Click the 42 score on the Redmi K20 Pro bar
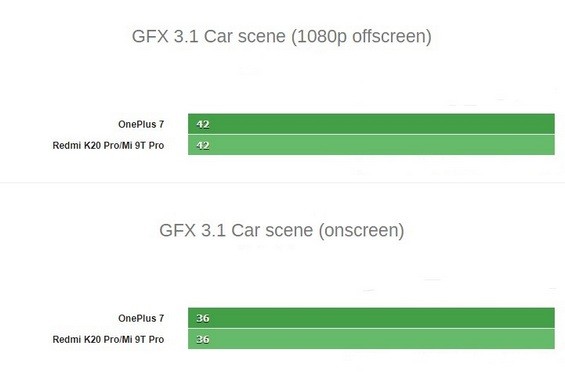565x375 pixels. 203,146
